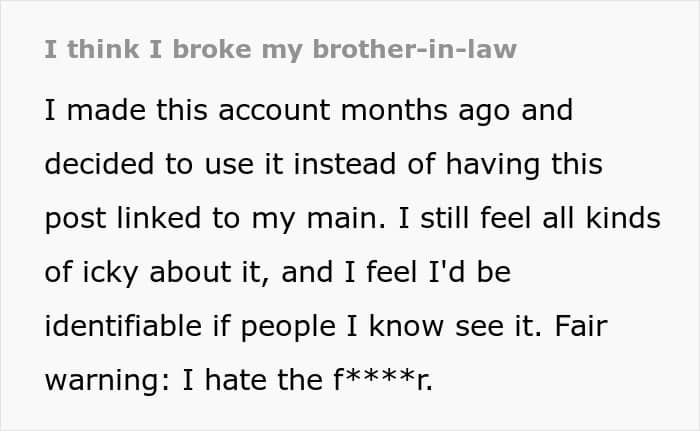Click the word "having" in the second line
This screenshot has width=700, height=431.
(x=493, y=165)
